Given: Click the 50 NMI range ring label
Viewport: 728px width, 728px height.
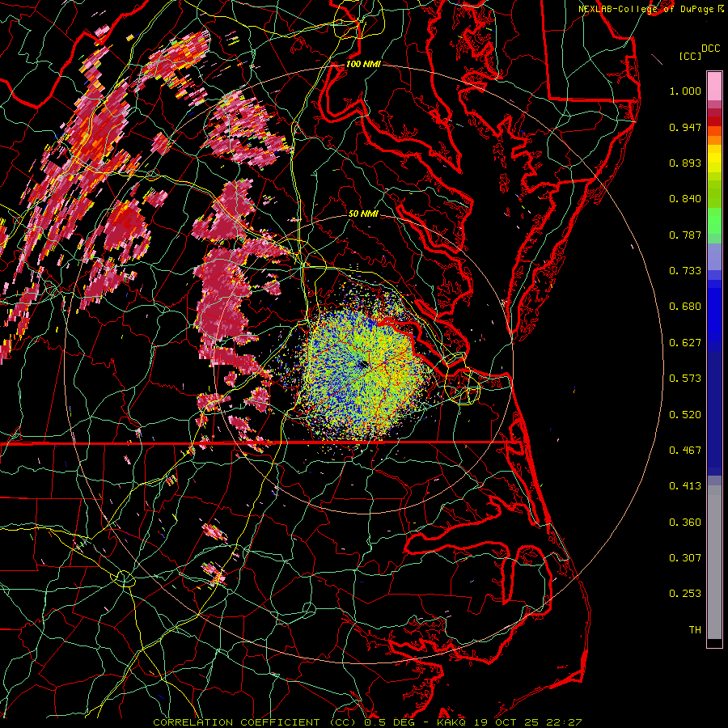Looking at the screenshot, I should (363, 214).
